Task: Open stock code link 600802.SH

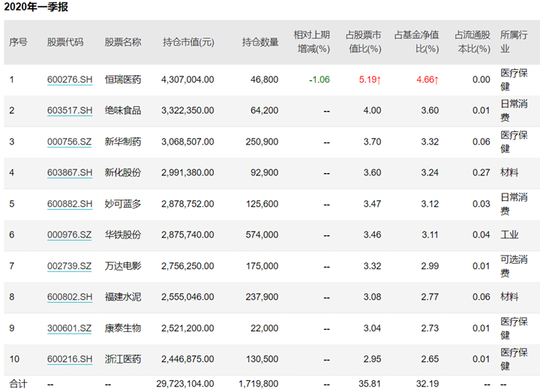Action: tap(70, 297)
